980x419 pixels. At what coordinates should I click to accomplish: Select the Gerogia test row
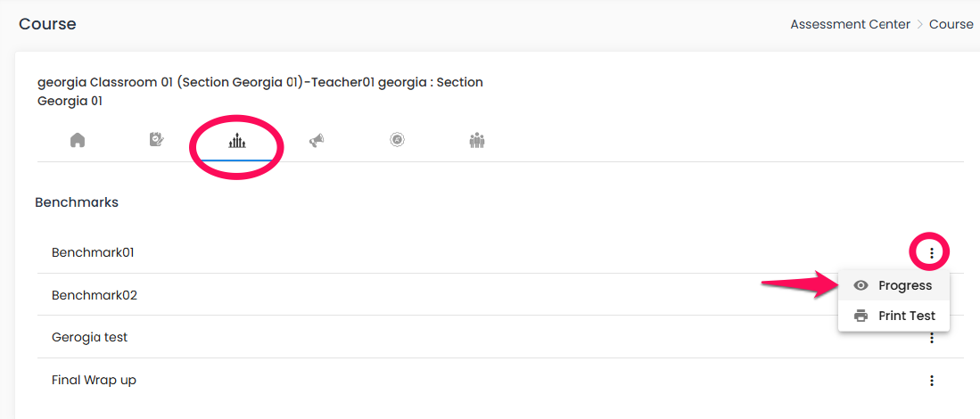(x=500, y=337)
